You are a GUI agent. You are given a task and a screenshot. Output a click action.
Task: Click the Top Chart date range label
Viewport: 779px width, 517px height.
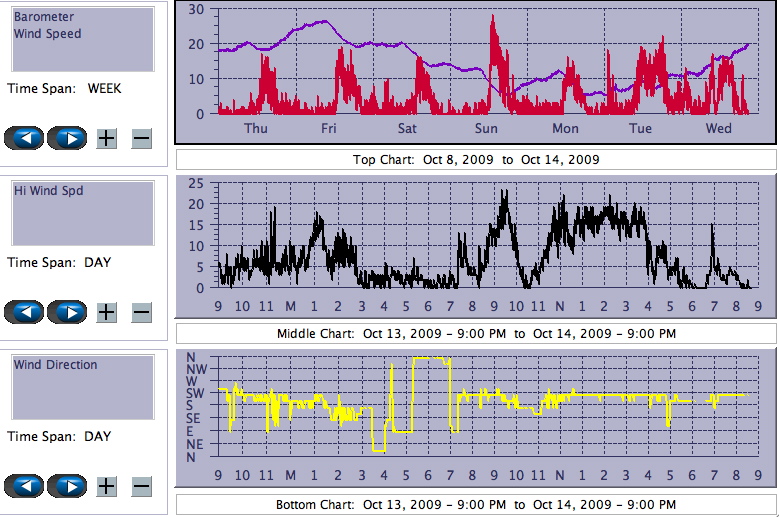coord(475,160)
